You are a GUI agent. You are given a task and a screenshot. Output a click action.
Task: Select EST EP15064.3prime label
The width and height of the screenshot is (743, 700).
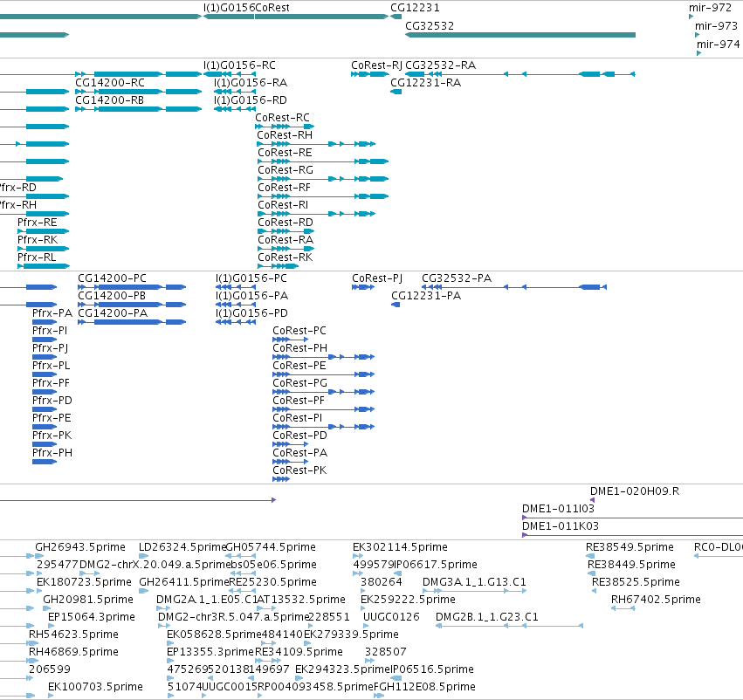point(92,617)
